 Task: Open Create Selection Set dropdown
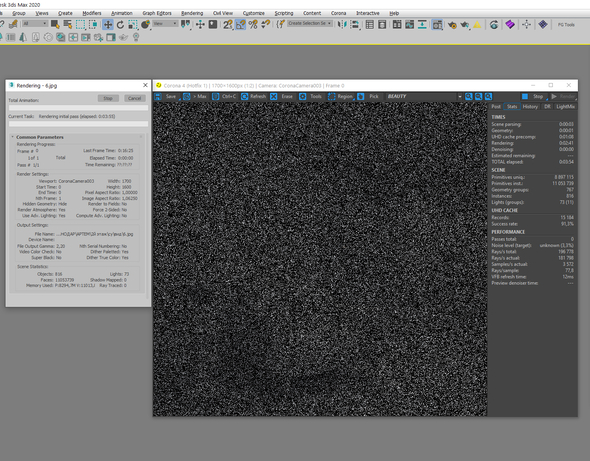[x=310, y=23]
